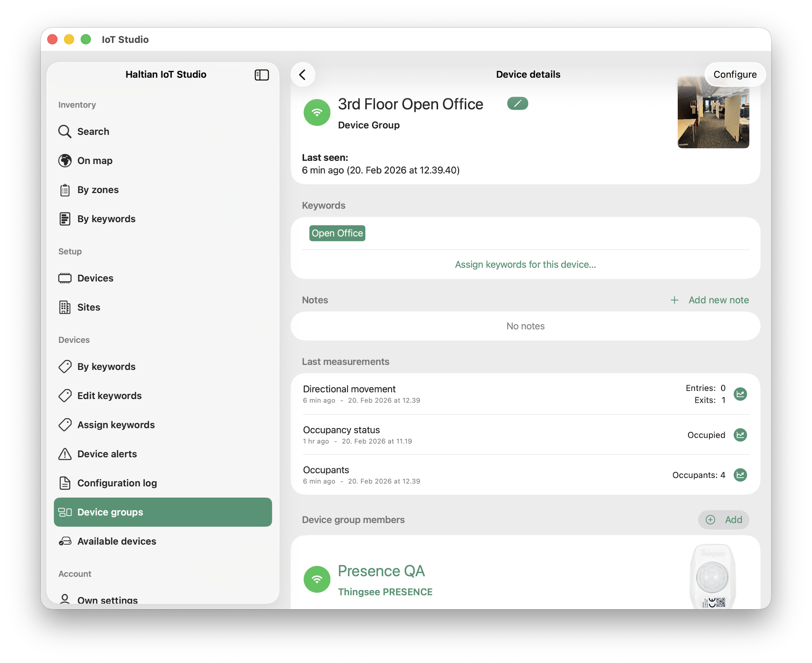Click the Occupants measurement chart icon
This screenshot has width=812, height=663.
coord(741,475)
